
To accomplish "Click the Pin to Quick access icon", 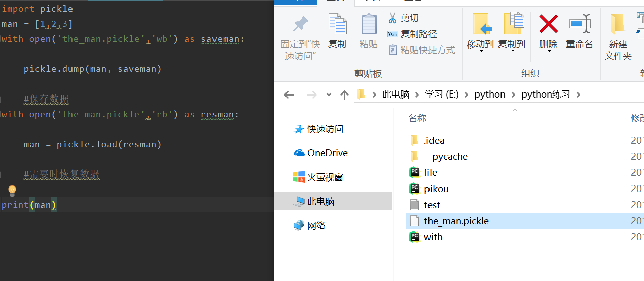I will (301, 24).
